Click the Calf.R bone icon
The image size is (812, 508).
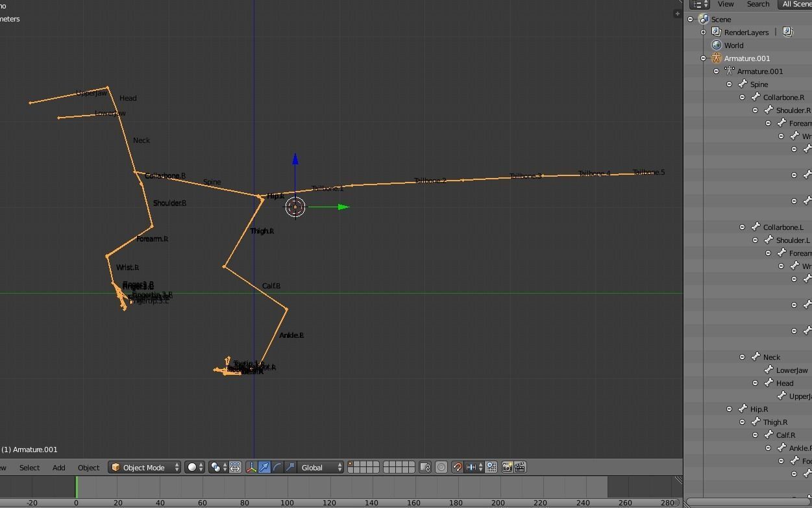[x=769, y=435]
